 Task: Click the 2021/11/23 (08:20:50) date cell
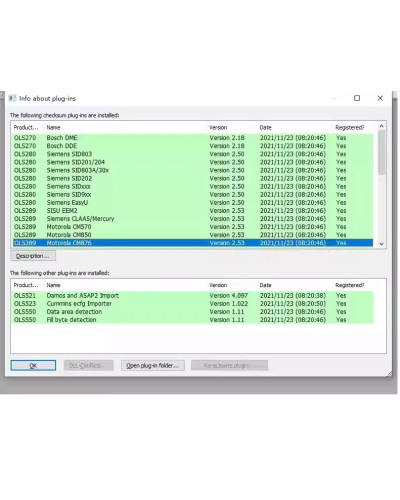pyautogui.click(x=293, y=303)
